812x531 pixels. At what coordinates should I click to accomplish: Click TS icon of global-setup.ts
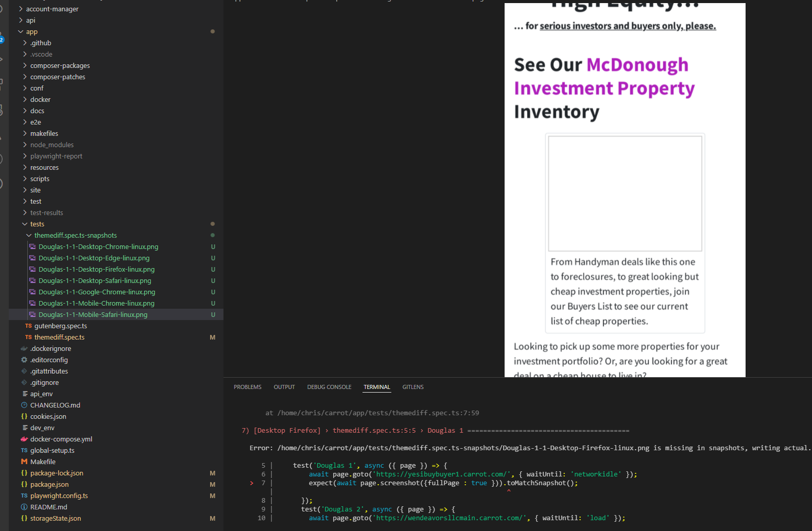(x=24, y=450)
